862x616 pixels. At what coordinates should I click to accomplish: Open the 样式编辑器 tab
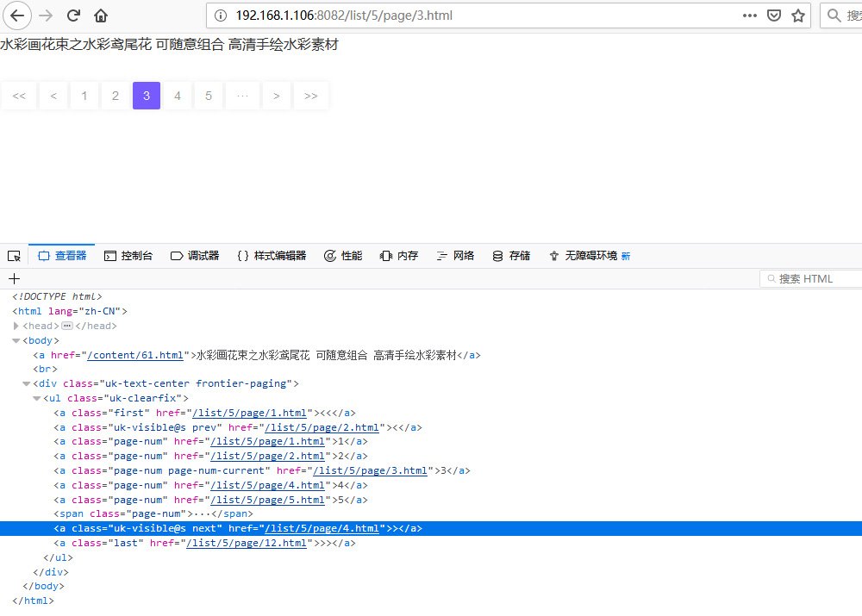pos(272,256)
